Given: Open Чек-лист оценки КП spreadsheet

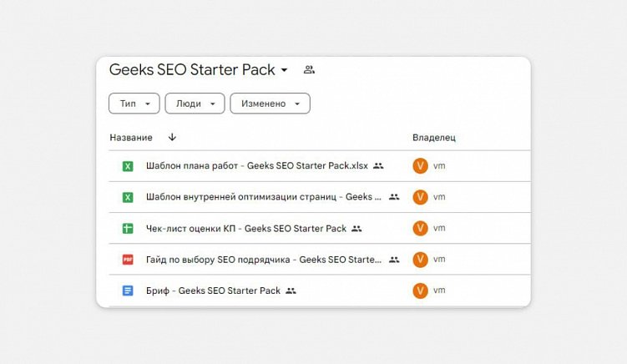Looking at the screenshot, I should tap(245, 228).
